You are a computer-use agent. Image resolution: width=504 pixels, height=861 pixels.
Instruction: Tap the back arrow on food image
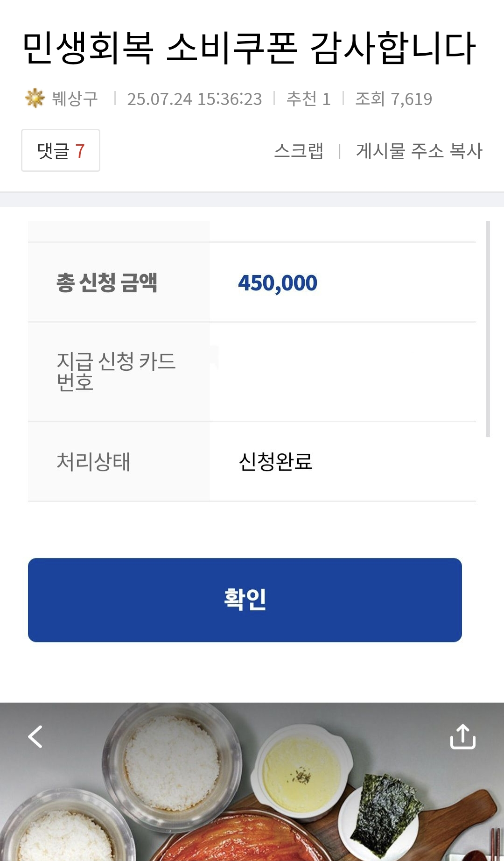35,736
